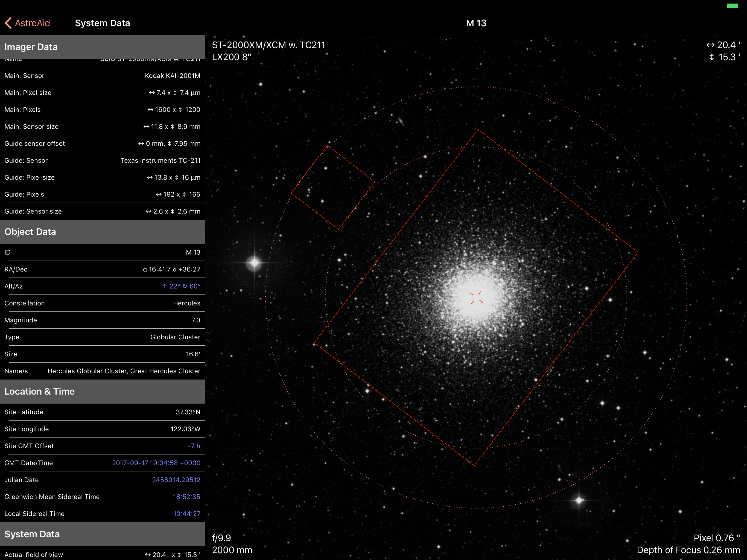Tap the Local Sidereal Time value
The image size is (747, 560).
pyautogui.click(x=186, y=514)
